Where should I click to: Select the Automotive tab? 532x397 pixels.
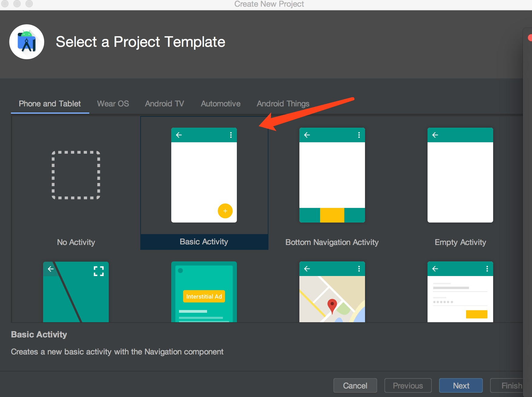pyautogui.click(x=221, y=104)
